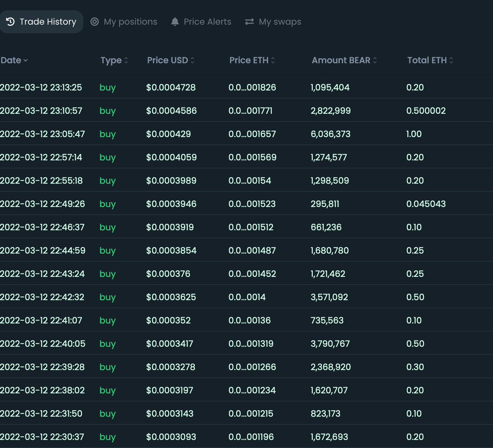Sort table by Type column arrows
The image size is (493, 448).
126,60
